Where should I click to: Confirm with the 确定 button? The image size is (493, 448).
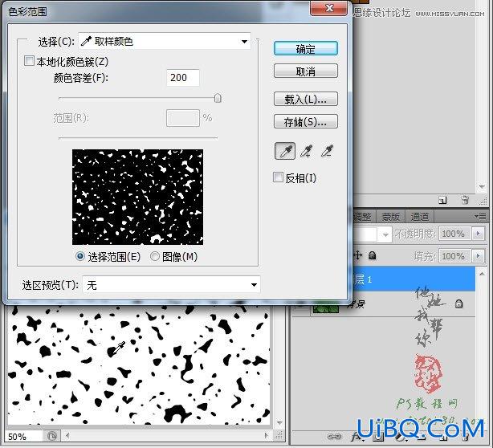(x=306, y=49)
